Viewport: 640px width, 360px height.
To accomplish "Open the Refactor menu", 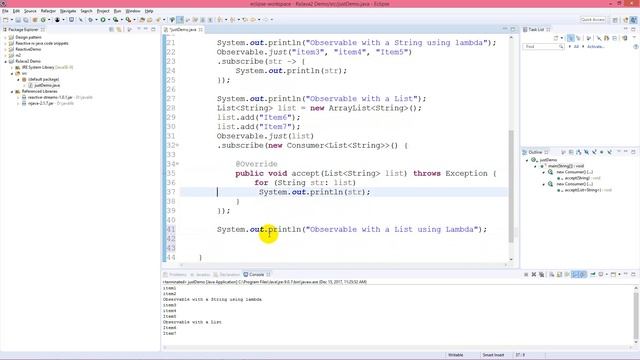I will tap(48, 11).
